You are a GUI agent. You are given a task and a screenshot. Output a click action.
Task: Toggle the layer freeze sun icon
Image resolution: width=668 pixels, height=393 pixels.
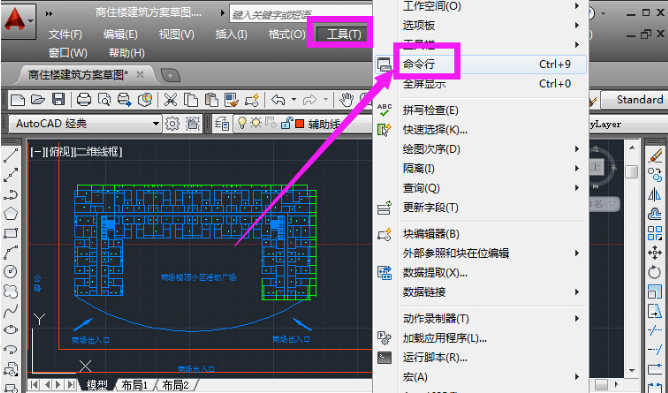(256, 124)
